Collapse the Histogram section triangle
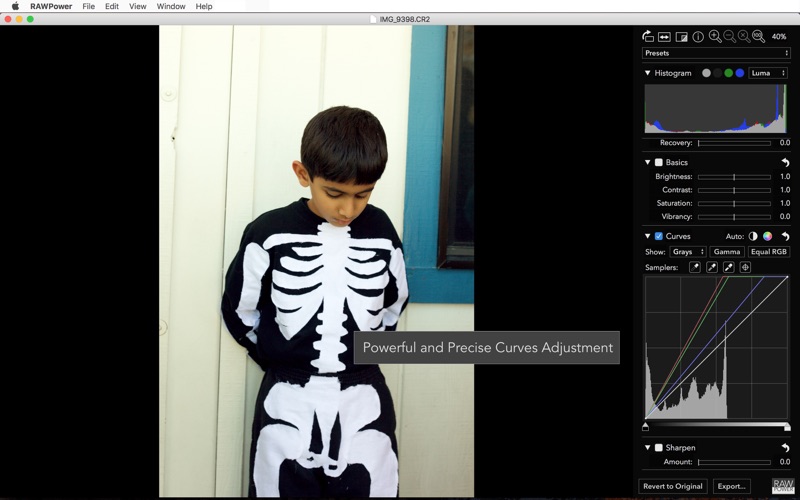 pyautogui.click(x=647, y=73)
